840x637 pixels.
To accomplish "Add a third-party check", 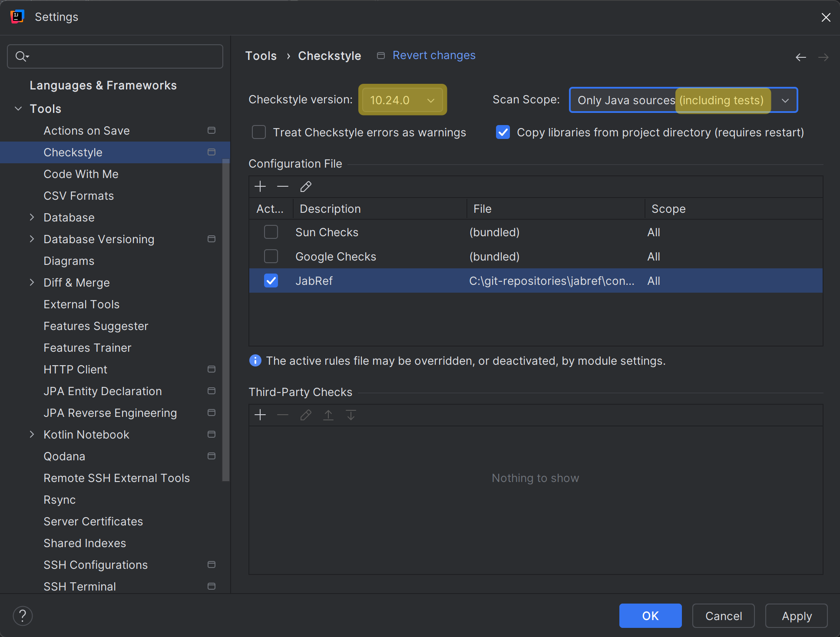I will 260,415.
